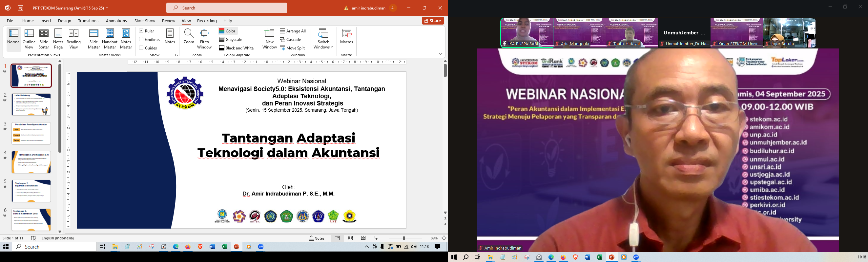
Task: Open Zoom app in taskbar
Action: [261, 247]
